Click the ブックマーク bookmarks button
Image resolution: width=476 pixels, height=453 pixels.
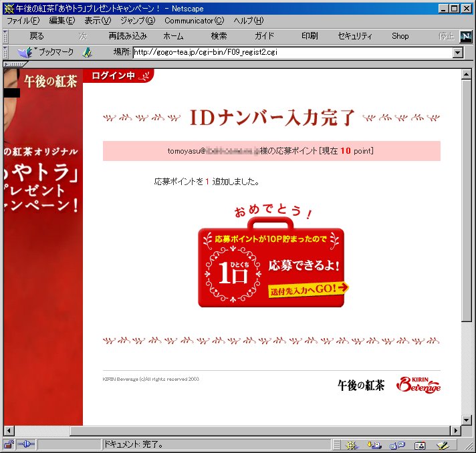(x=56, y=52)
